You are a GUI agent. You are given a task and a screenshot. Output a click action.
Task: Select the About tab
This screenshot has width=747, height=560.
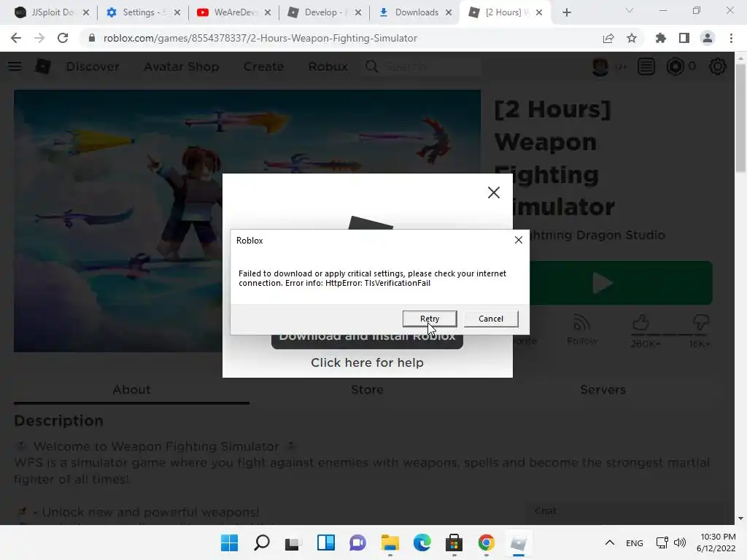point(131,389)
